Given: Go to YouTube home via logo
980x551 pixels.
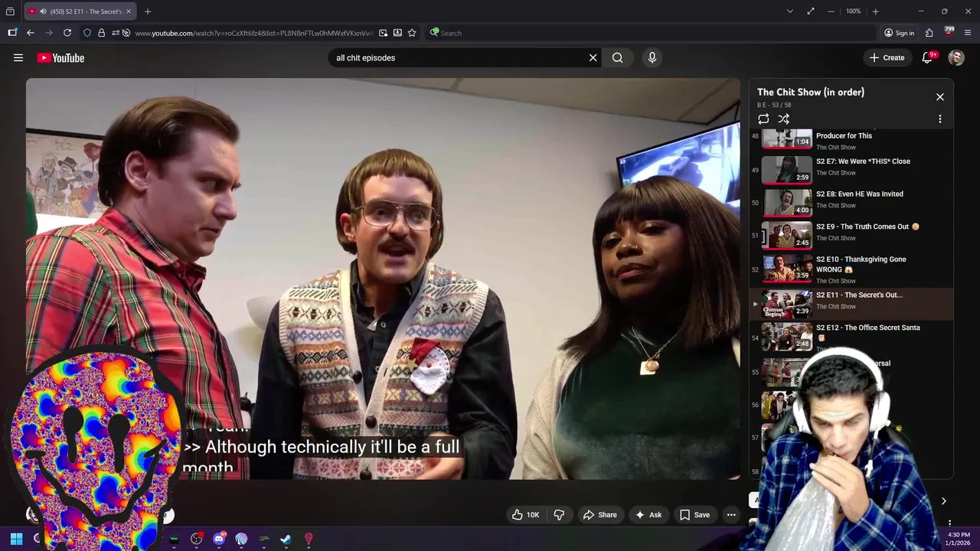Looking at the screenshot, I should tap(60, 57).
